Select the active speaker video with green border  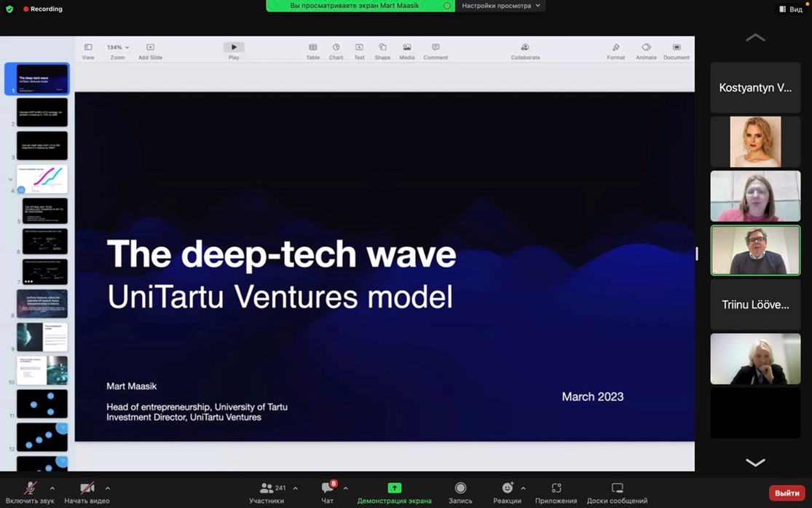(x=755, y=251)
